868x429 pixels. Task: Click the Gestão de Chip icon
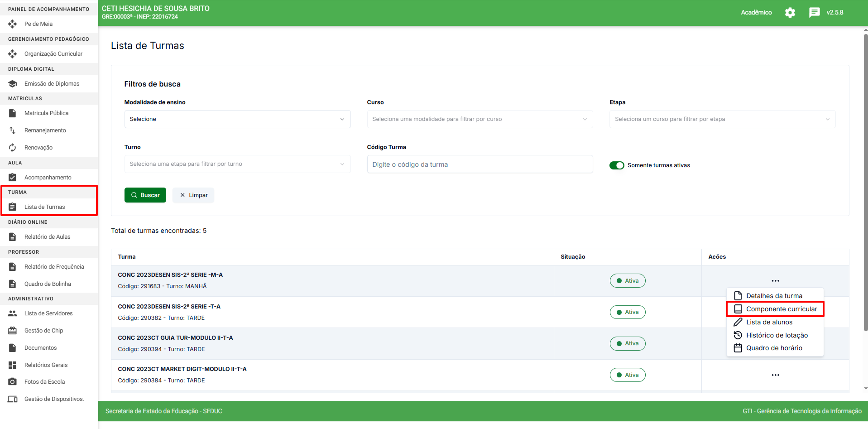[x=13, y=331]
